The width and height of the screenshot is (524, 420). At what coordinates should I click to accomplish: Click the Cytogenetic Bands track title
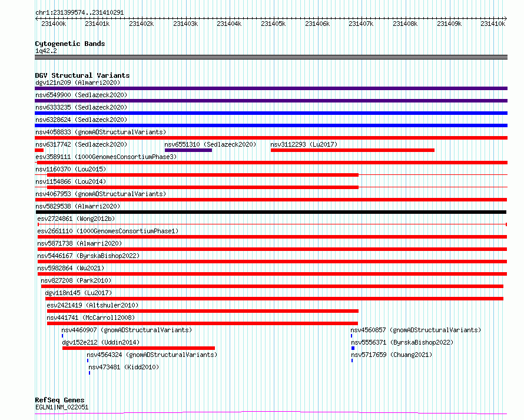pyautogui.click(x=70, y=44)
